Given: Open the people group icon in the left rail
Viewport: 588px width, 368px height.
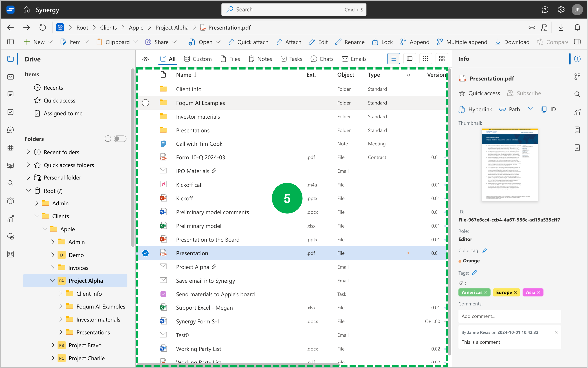Looking at the screenshot, I should tap(11, 201).
